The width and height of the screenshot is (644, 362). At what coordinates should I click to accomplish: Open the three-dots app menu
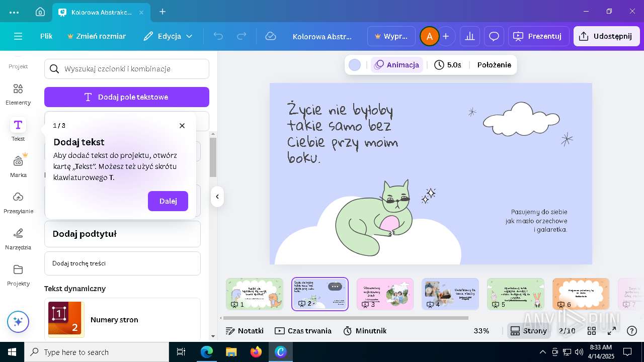(x=14, y=12)
